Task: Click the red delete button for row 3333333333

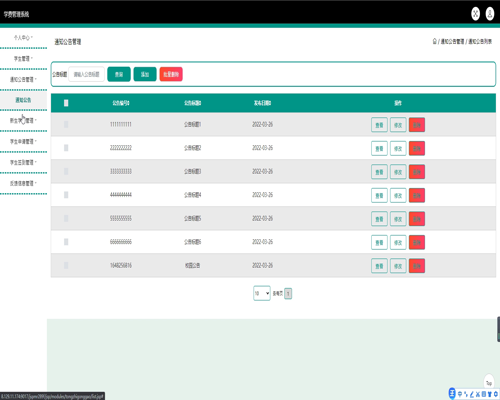Action: pyautogui.click(x=417, y=172)
